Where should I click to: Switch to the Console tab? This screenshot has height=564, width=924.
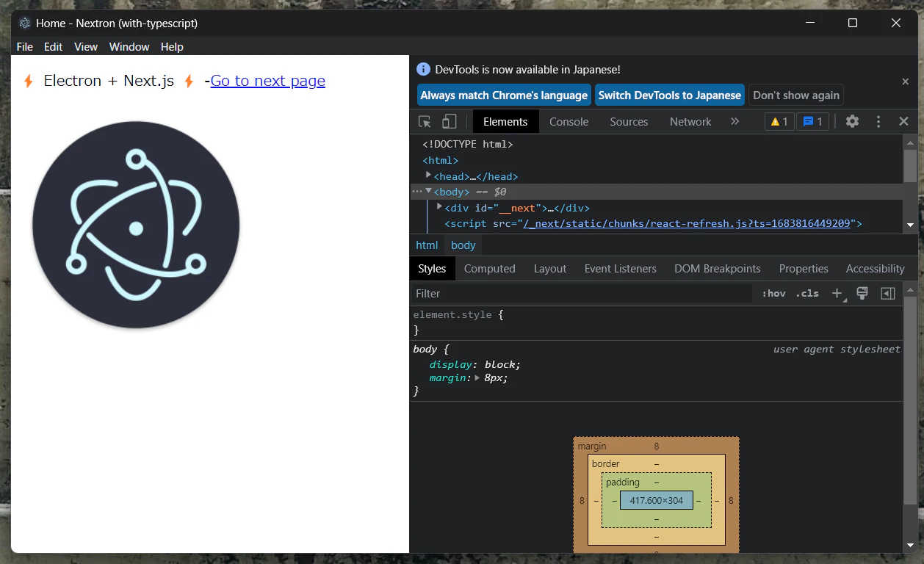(x=569, y=122)
